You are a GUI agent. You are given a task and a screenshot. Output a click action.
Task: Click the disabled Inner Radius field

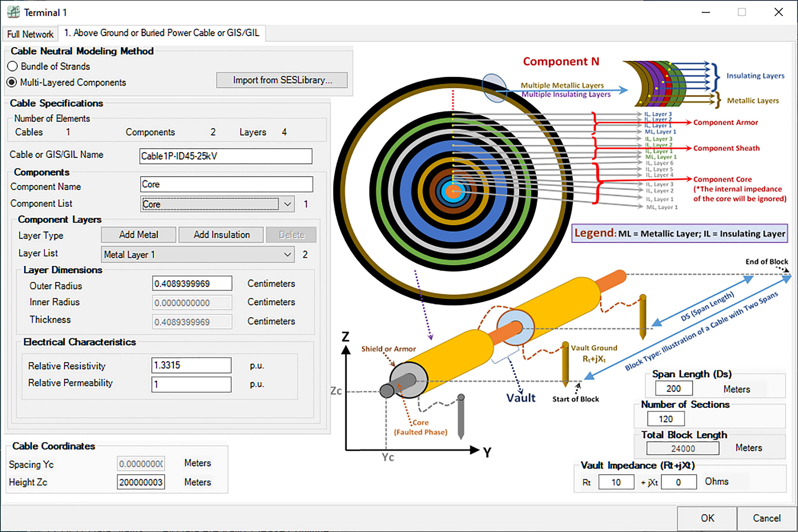pyautogui.click(x=192, y=302)
